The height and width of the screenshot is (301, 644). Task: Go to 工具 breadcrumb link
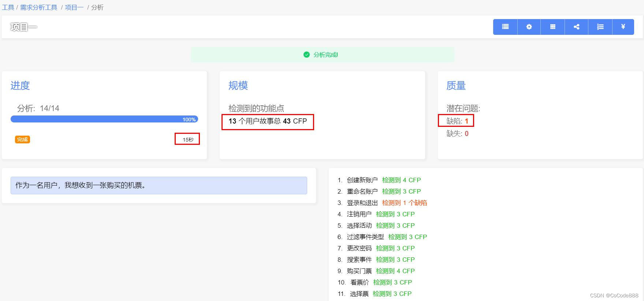tap(8, 7)
